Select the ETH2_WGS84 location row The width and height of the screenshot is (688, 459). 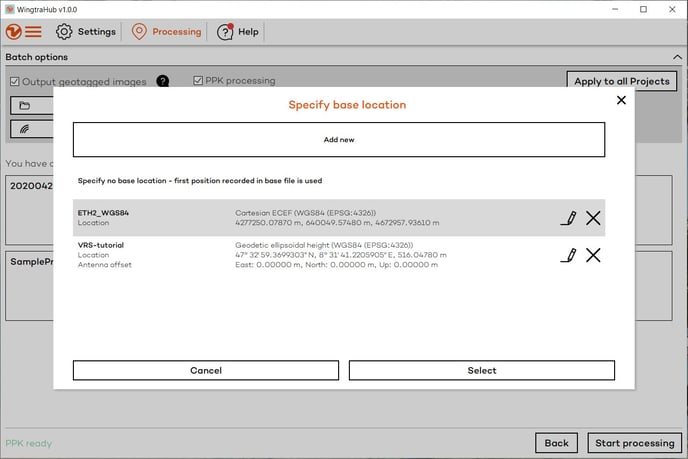click(x=300, y=218)
